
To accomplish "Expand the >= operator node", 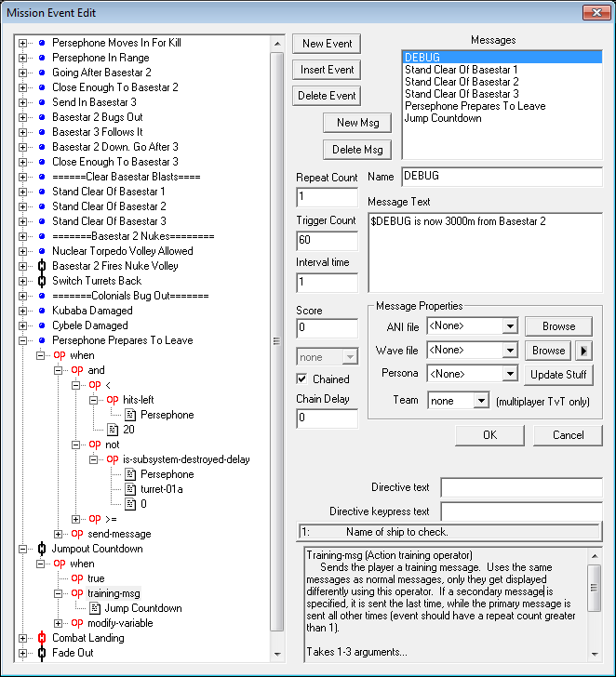I will (x=75, y=519).
